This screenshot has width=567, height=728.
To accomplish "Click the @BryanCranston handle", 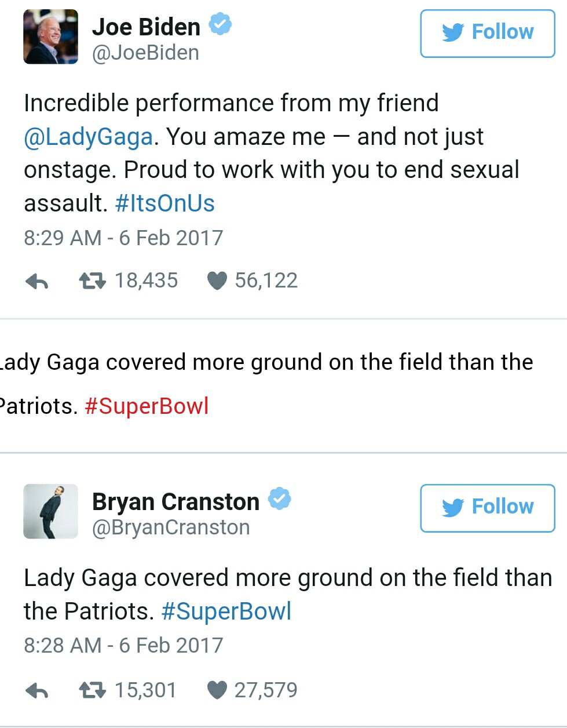I will pyautogui.click(x=171, y=527).
